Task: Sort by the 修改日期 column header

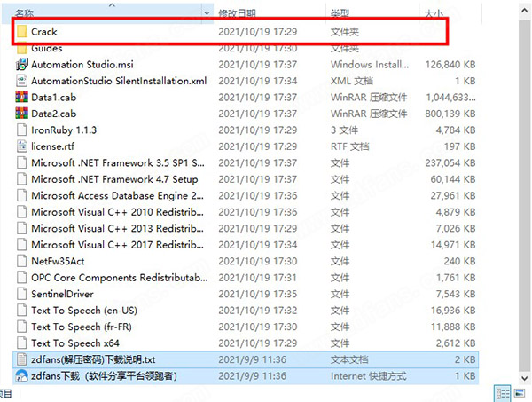Action: [237, 13]
